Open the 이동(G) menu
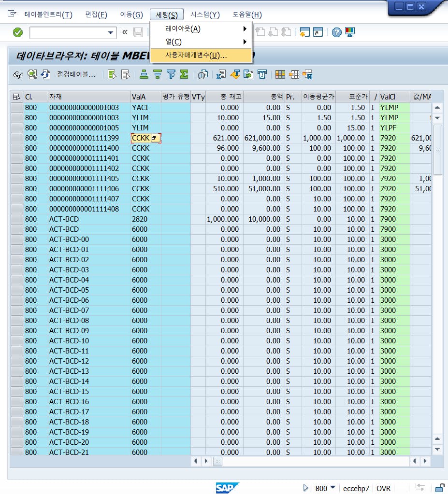The image size is (448, 494). [x=131, y=15]
